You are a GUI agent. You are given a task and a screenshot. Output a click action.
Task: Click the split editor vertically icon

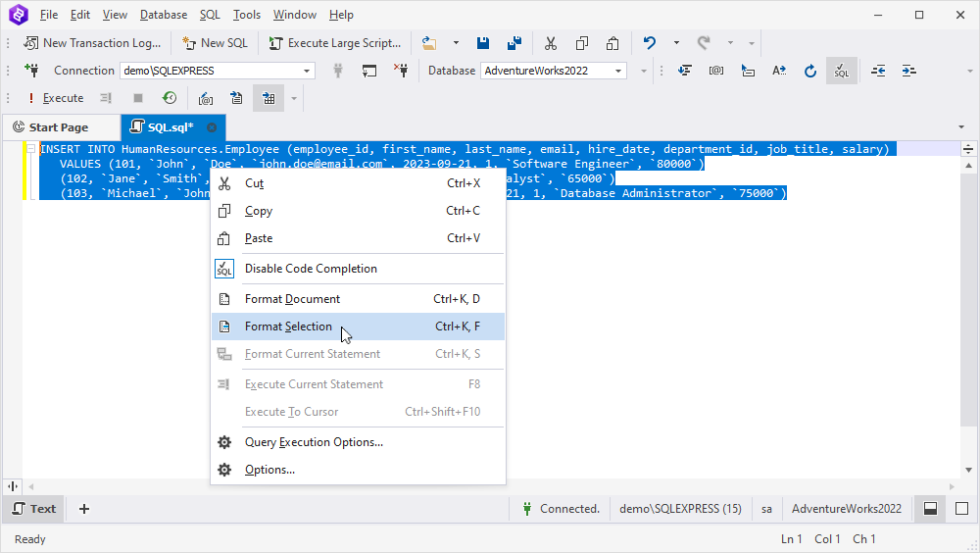pyautogui.click(x=13, y=486)
